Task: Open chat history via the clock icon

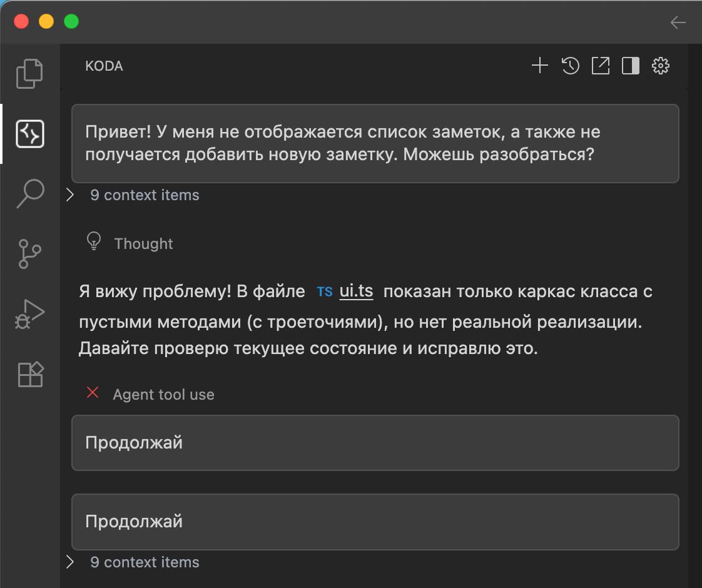Action: click(570, 66)
